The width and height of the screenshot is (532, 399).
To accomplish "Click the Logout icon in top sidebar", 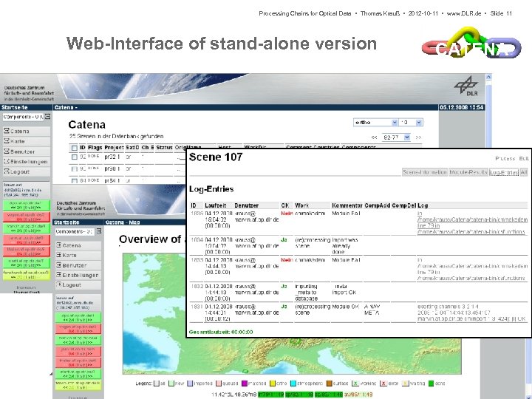I will pyautogui.click(x=7, y=171).
